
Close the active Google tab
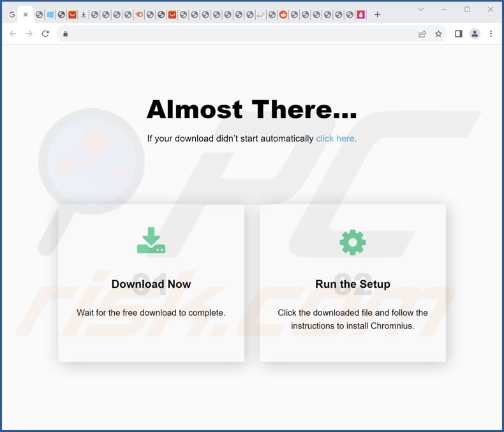click(26, 15)
